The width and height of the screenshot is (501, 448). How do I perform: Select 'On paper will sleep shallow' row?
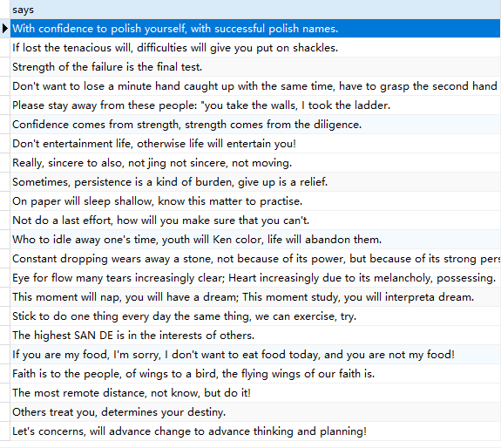pyautogui.click(x=255, y=201)
